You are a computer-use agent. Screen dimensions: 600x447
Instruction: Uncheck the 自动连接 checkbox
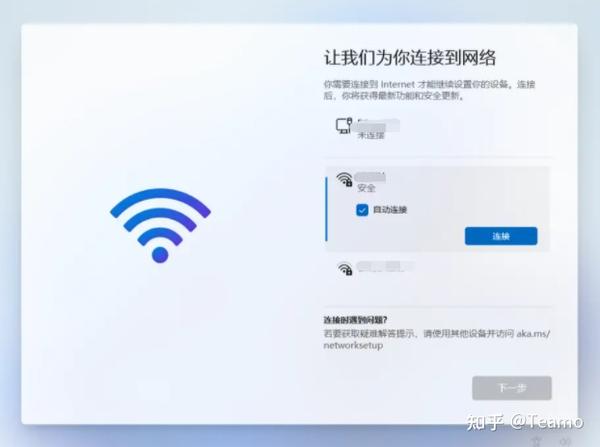point(362,210)
